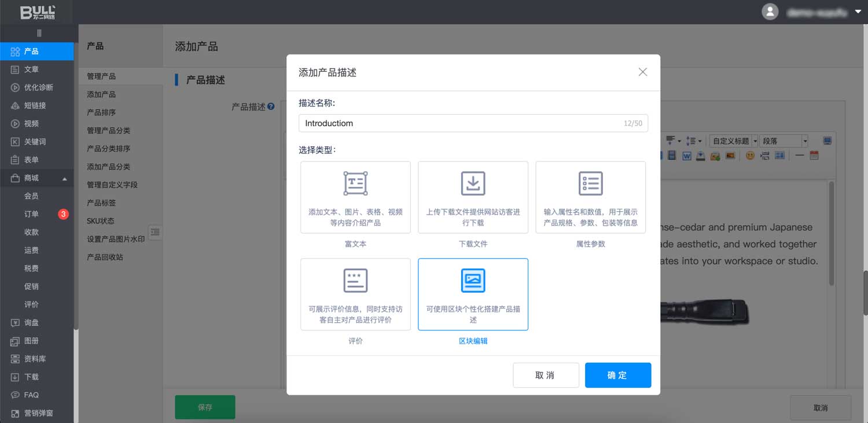
Task: Click the sidebar collapse handle icon at top
Action: (x=39, y=33)
